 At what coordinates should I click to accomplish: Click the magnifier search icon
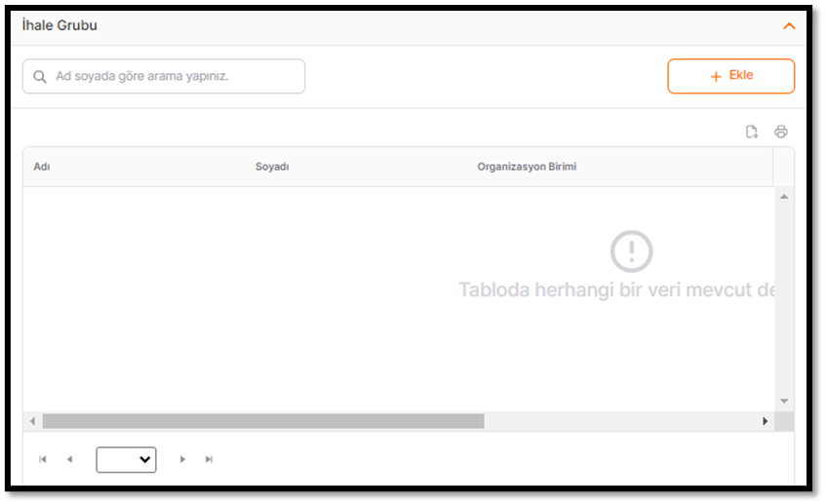click(40, 76)
